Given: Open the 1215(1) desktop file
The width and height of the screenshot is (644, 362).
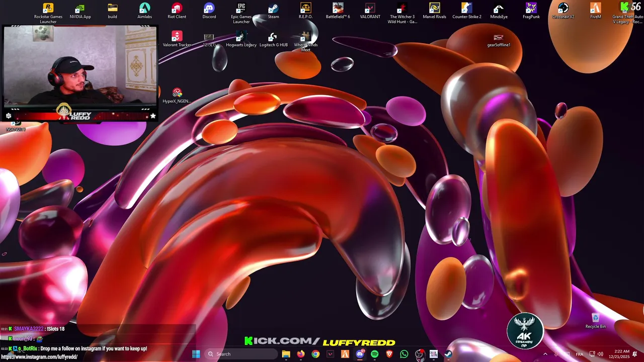Looking at the screenshot, I should 209,40.
